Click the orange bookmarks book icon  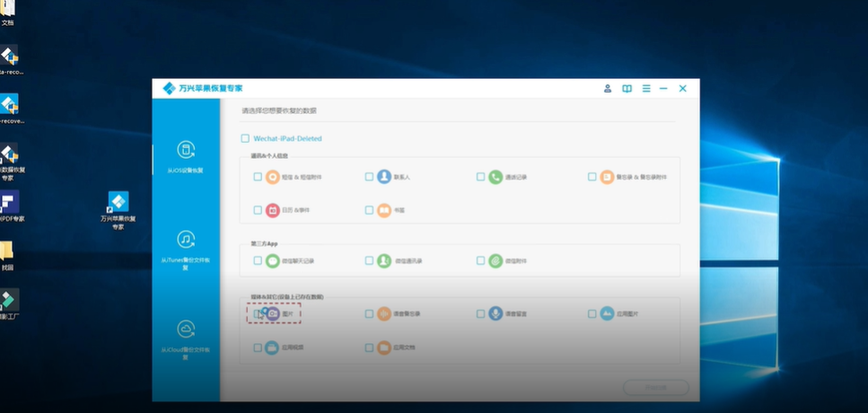[384, 210]
